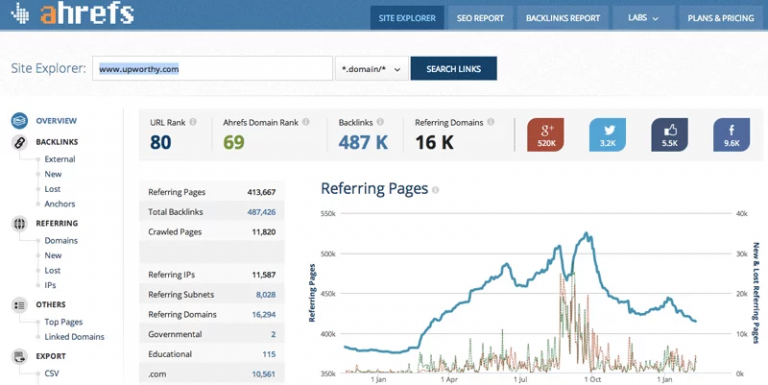Click the 487 K backlinks figure
The image size is (768, 385).
[363, 143]
